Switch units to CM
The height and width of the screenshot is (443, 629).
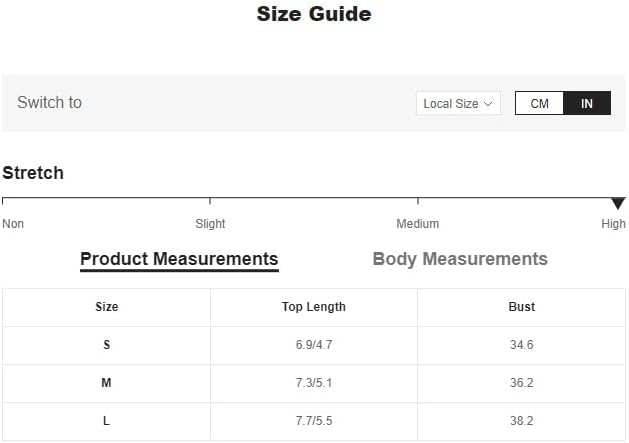coord(540,103)
